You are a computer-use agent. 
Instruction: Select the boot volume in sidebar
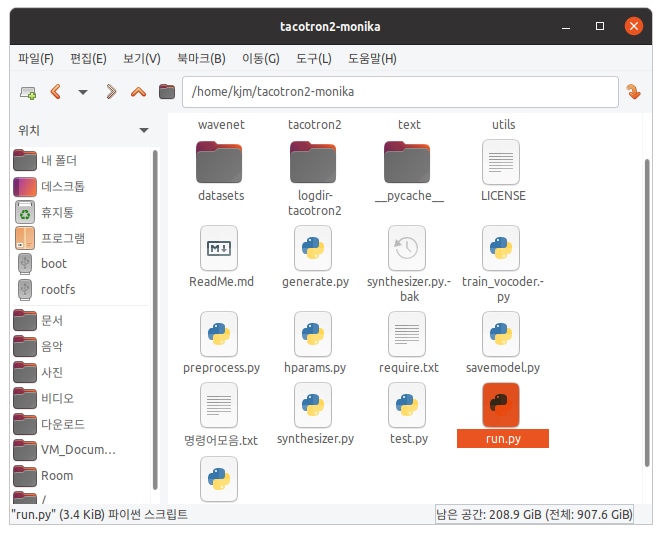coord(80,264)
